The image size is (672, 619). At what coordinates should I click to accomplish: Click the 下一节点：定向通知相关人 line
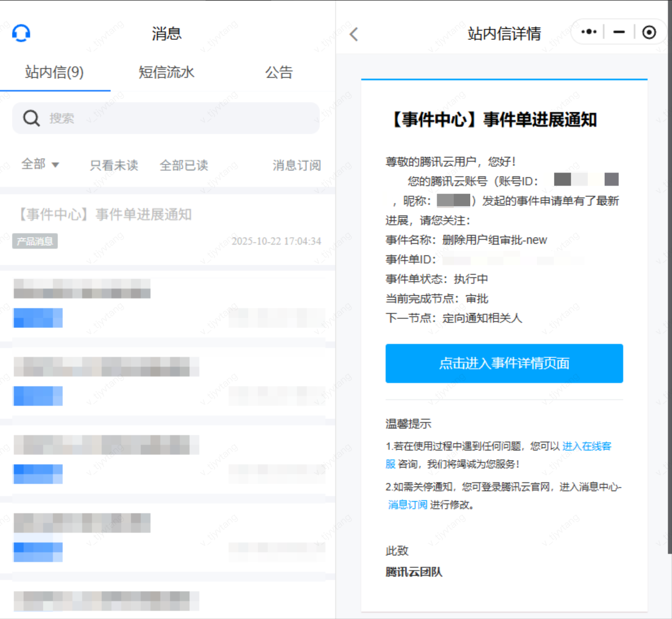coord(454,318)
